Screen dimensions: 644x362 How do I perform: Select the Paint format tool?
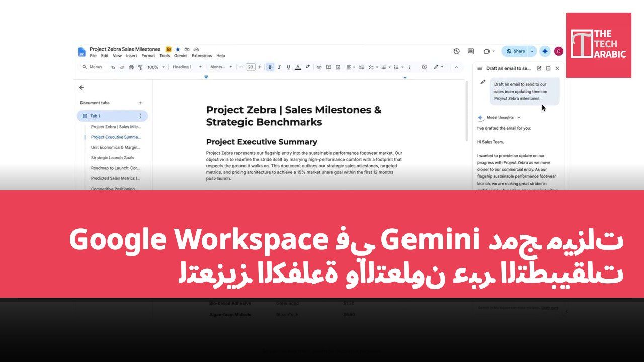click(x=140, y=67)
